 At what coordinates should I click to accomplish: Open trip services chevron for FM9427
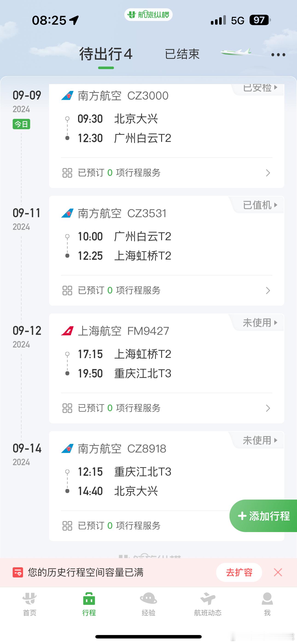tap(268, 408)
